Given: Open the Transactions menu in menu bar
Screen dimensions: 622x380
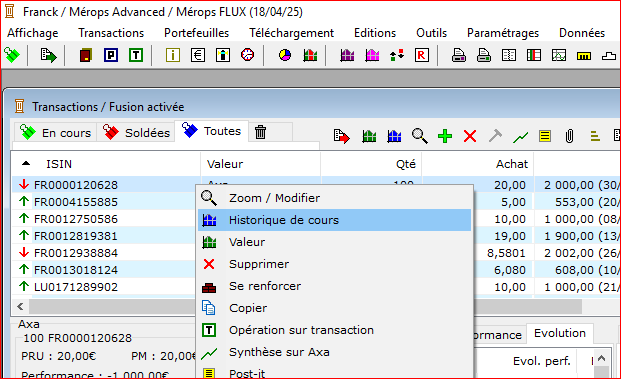Looking at the screenshot, I should (111, 33).
